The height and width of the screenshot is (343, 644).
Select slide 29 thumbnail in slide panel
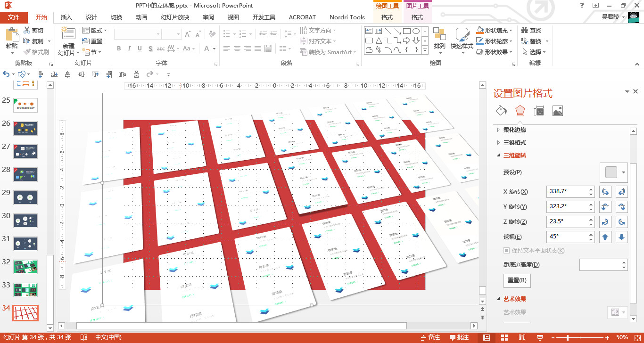(x=25, y=197)
